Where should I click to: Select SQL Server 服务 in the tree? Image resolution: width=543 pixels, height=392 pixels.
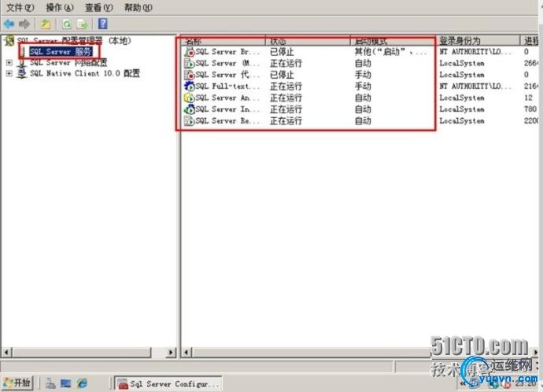click(x=61, y=52)
